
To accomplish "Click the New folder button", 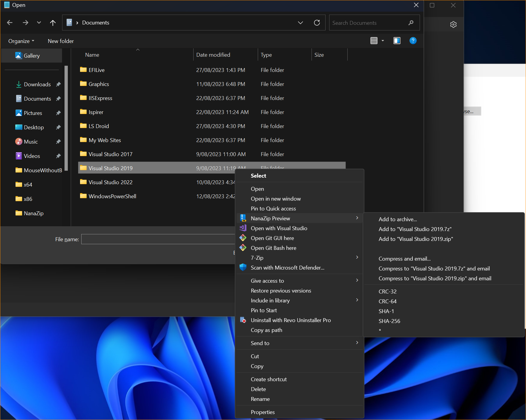I will point(61,41).
